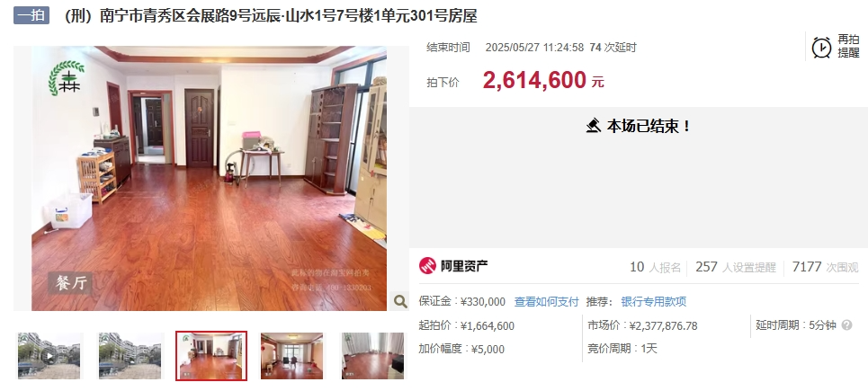Viewport: 868px width, 391px height.
Task: Click the 一拍 auction round badge
Action: click(x=31, y=15)
